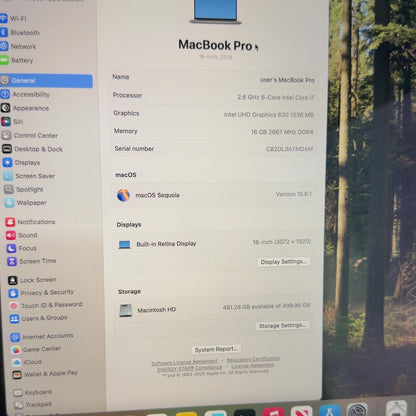The width and height of the screenshot is (416, 416).
Task: Select Trackpad in the sidebar
Action: coord(33,405)
